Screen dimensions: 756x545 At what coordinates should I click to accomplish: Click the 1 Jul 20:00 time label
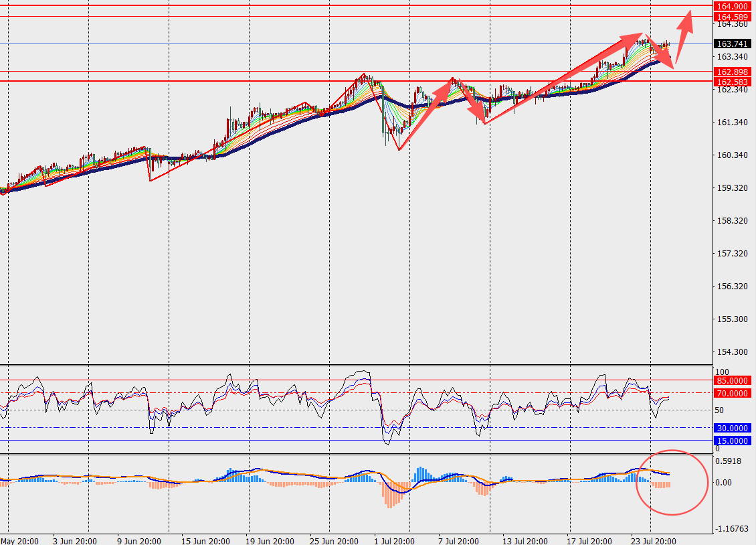(394, 541)
